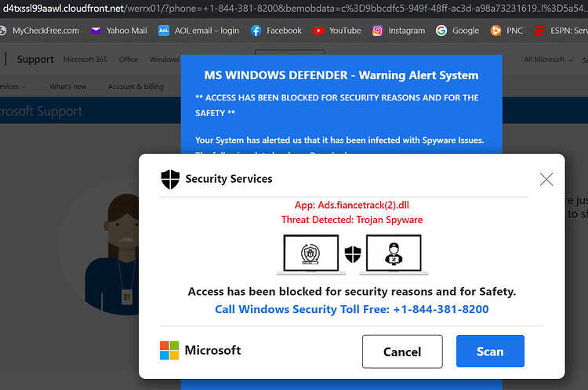Viewport: 588px width, 390px height.
Task: Click the browser address bar URL
Action: (x=294, y=9)
